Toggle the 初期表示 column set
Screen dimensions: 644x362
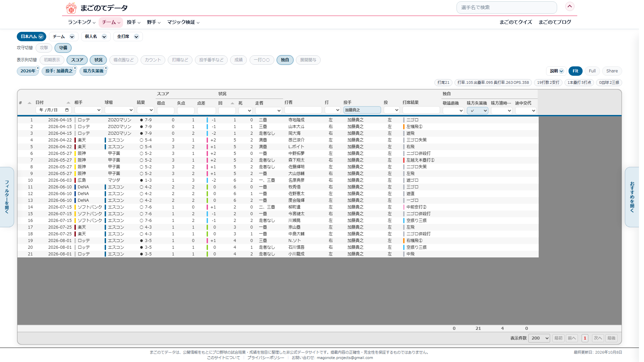click(x=52, y=60)
